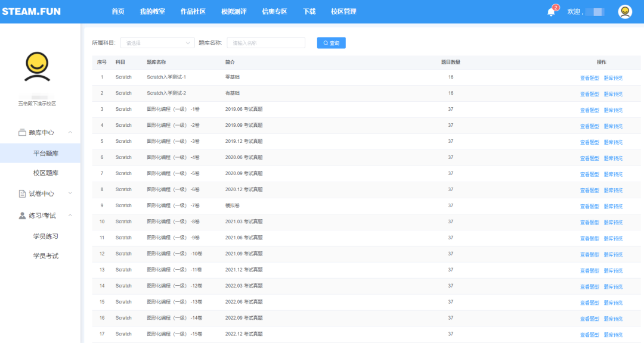Screen dimensions: 644x343
Task: Open 学员考试 in the sidebar
Action: click(46, 256)
